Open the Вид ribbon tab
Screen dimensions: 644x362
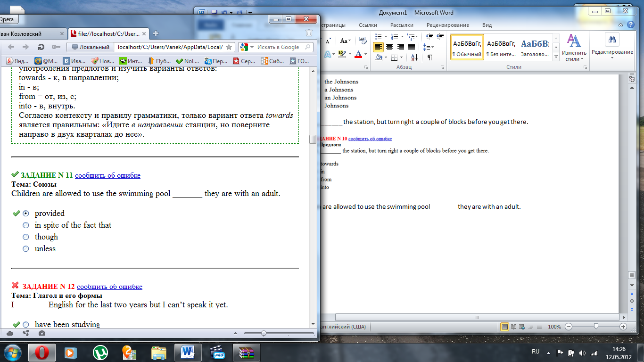coord(487,25)
